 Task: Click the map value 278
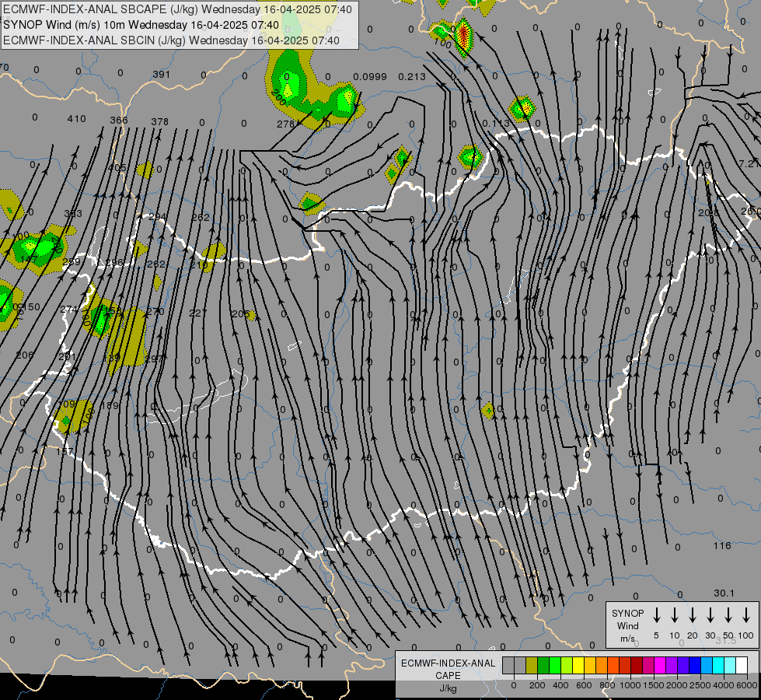pos(286,124)
